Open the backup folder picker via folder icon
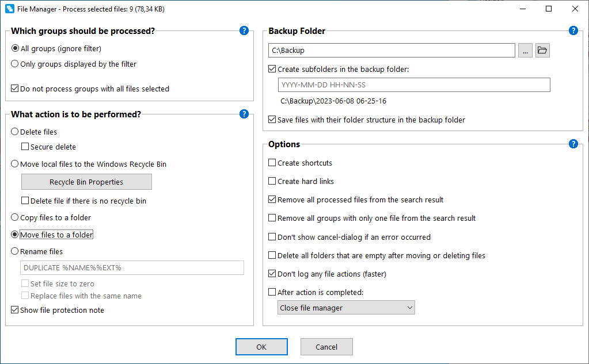The height and width of the screenshot is (364, 589). tap(542, 50)
